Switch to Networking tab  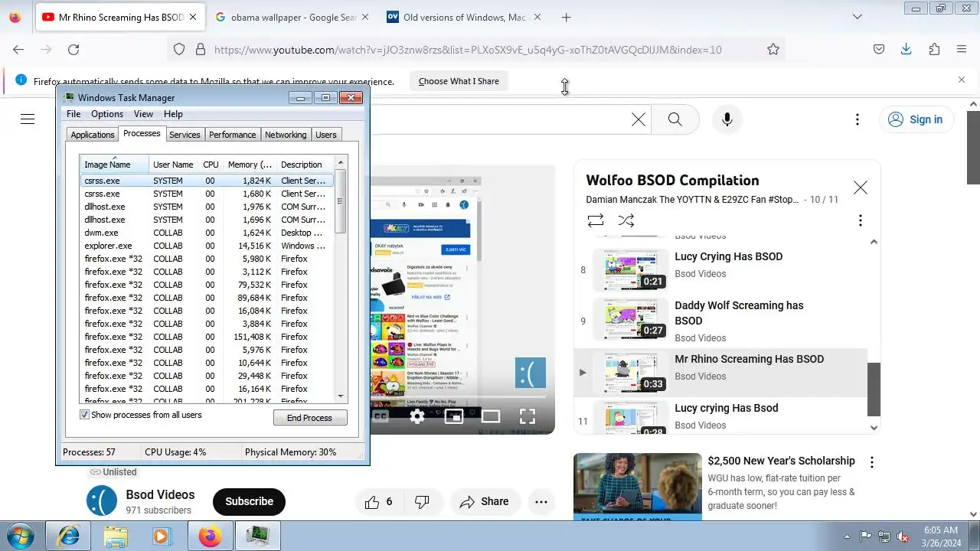coord(286,135)
